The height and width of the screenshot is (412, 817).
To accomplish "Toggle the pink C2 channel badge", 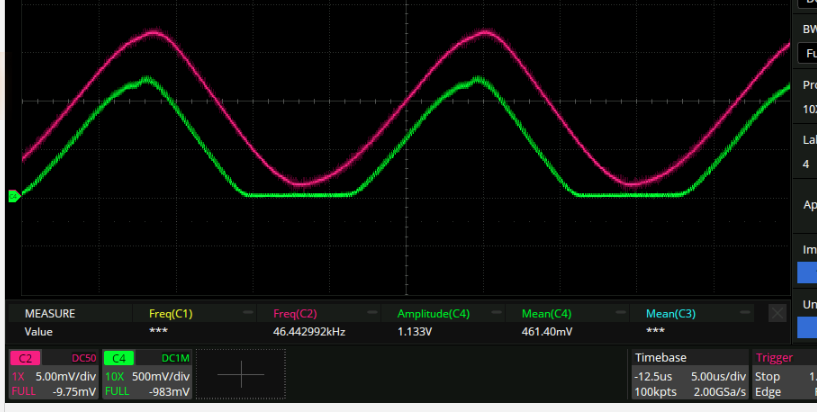I will (26, 357).
